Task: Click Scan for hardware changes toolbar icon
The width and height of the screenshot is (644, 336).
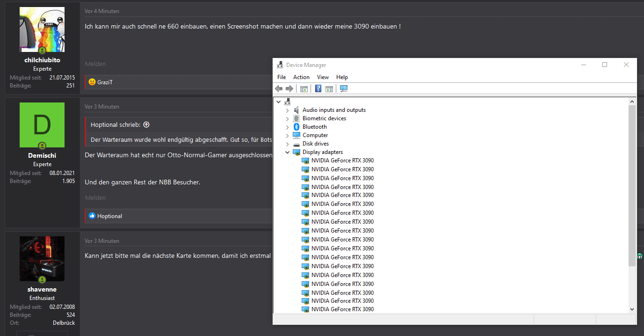Action: pos(344,88)
